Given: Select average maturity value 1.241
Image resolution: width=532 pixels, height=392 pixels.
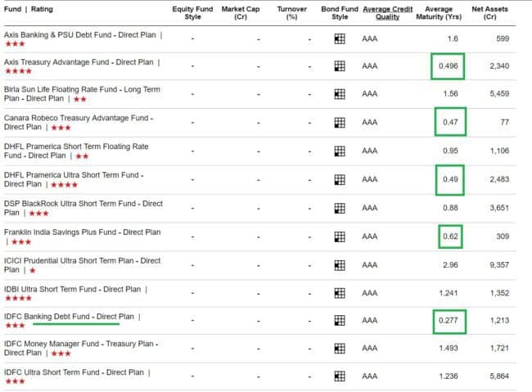Looking at the screenshot, I should [x=449, y=293].
